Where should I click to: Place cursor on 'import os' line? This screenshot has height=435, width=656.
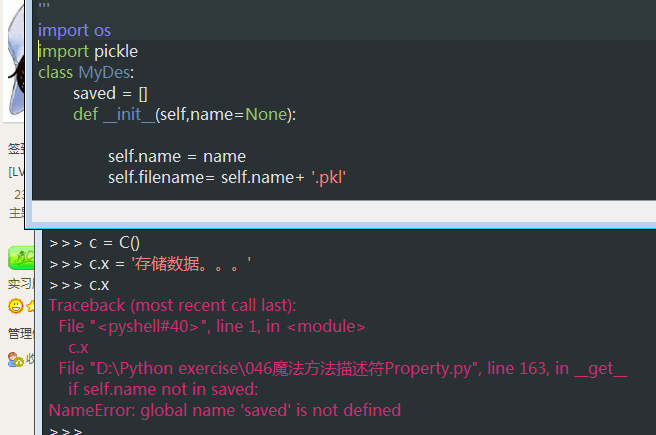[74, 30]
